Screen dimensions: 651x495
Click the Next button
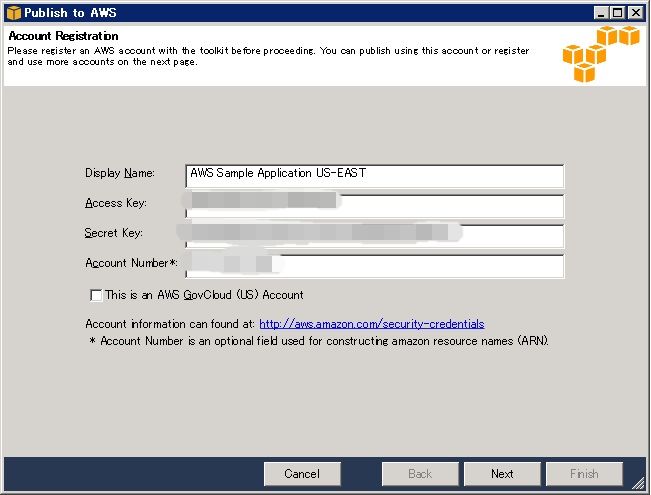coord(502,474)
